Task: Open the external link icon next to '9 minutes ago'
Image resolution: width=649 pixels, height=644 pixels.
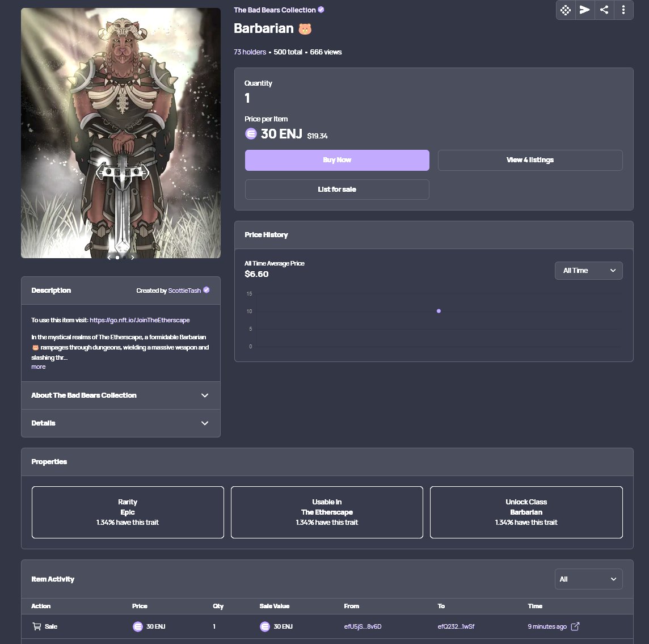Action: [x=575, y=626]
